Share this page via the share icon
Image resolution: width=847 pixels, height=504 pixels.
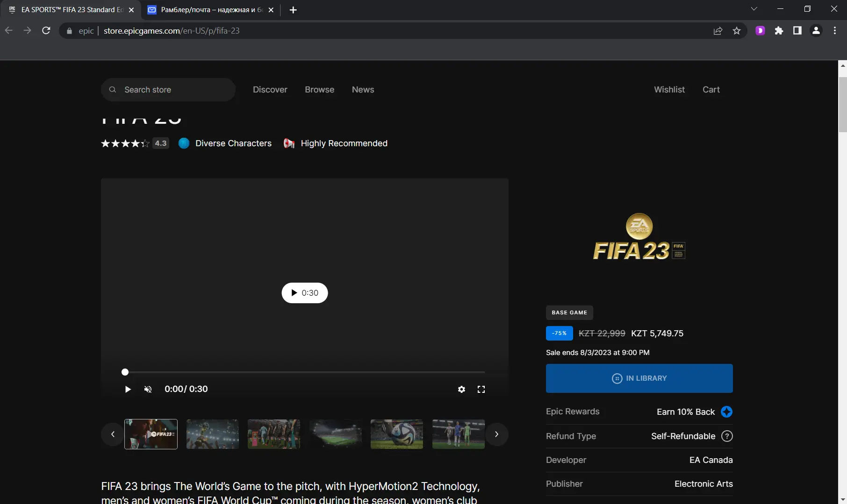[x=718, y=31]
